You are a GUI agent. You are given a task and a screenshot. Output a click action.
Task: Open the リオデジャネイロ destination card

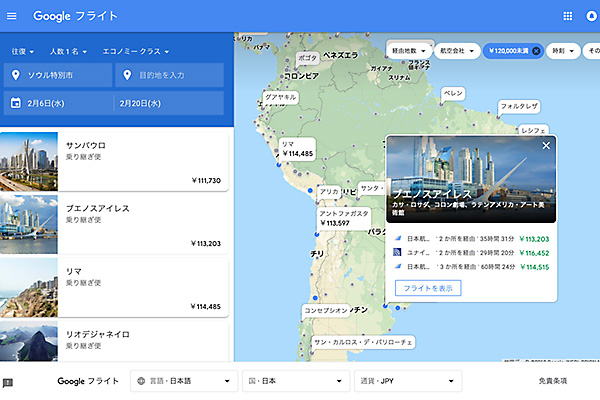click(114, 341)
